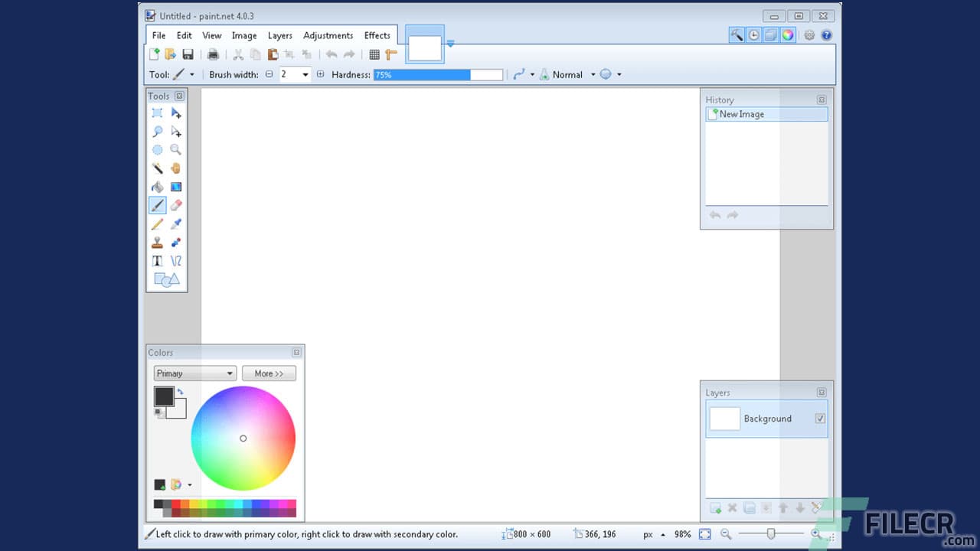
Task: Open the Adjustments menu
Action: click(328, 35)
